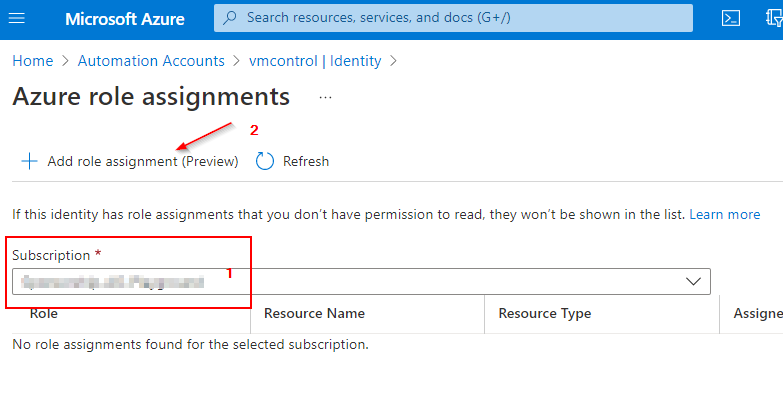
Task: Click the circular Refresh icon
Action: (x=265, y=161)
